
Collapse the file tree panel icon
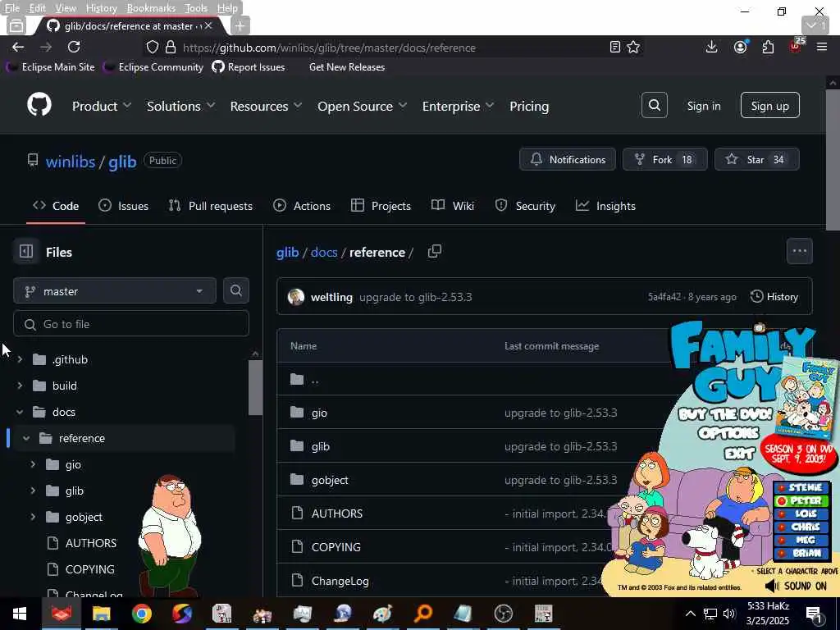coord(26,251)
